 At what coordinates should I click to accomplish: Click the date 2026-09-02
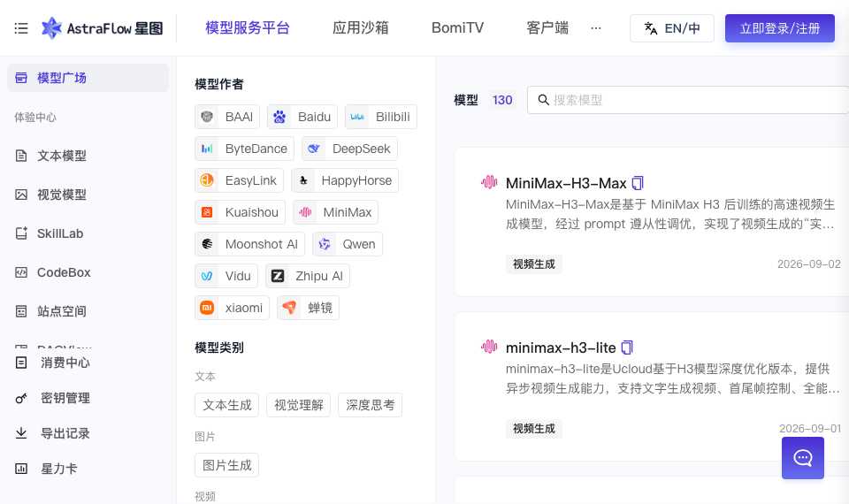click(809, 264)
